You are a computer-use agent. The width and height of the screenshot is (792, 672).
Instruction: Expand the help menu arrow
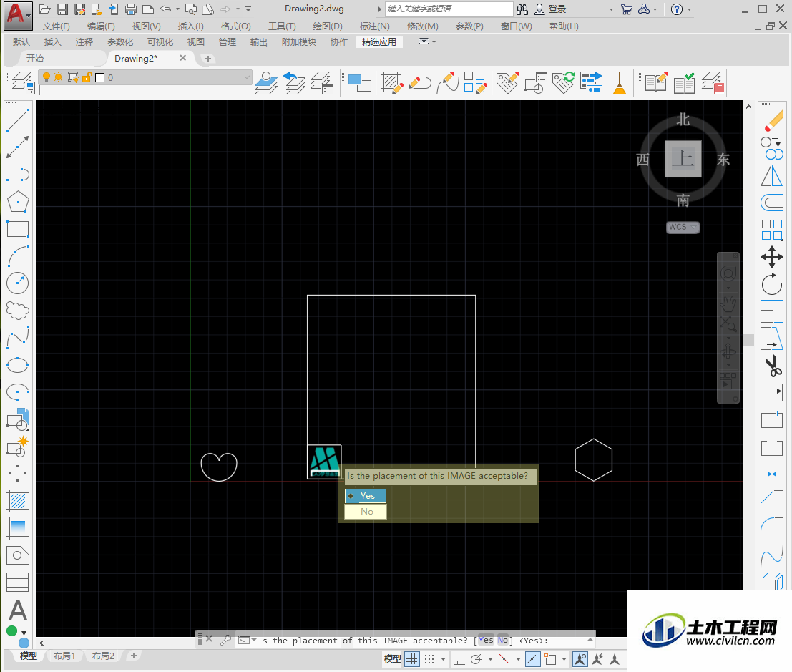pyautogui.click(x=690, y=9)
